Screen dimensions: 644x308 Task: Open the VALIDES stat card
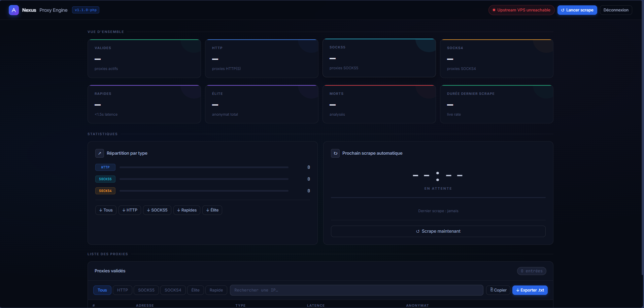point(144,59)
